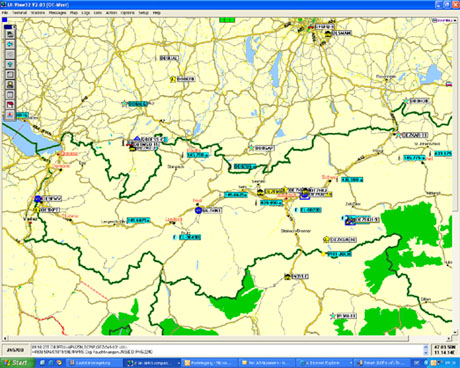Select the blue triangle station icon on map
The height and width of the screenshot is (368, 460).
point(137,138)
